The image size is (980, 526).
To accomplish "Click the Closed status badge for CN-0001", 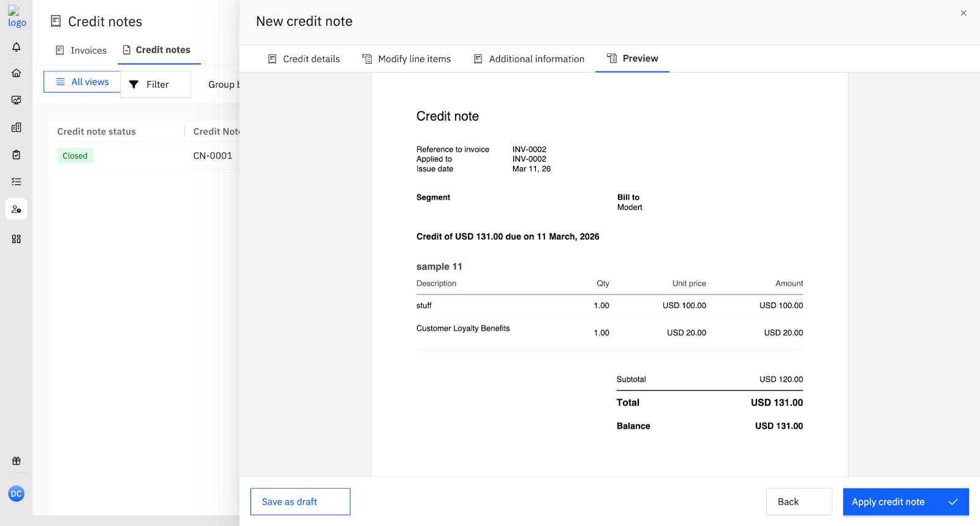I will coord(75,156).
